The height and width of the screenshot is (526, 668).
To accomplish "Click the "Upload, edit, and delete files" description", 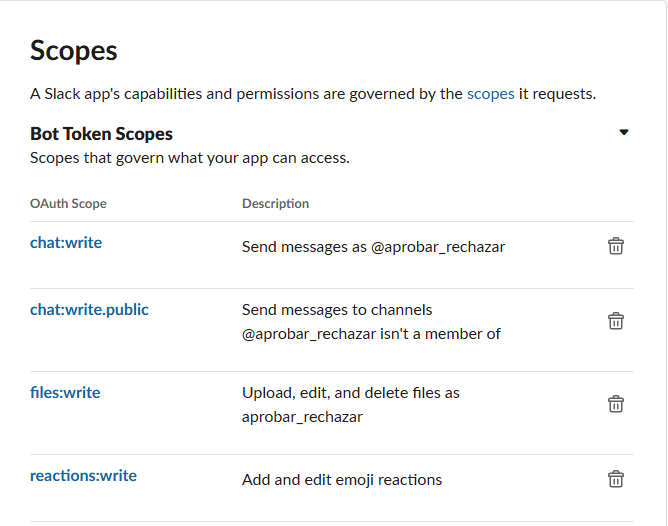I will coord(350,393).
